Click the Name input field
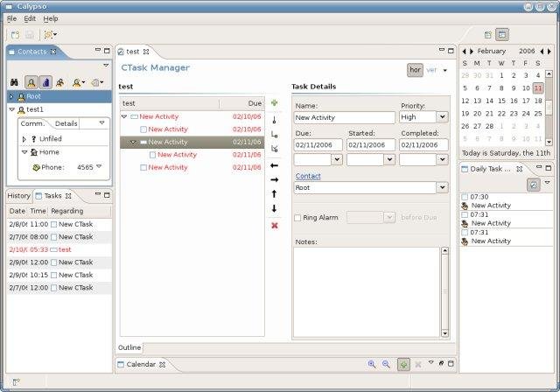Viewport: 560px width, 392px height. click(x=344, y=117)
